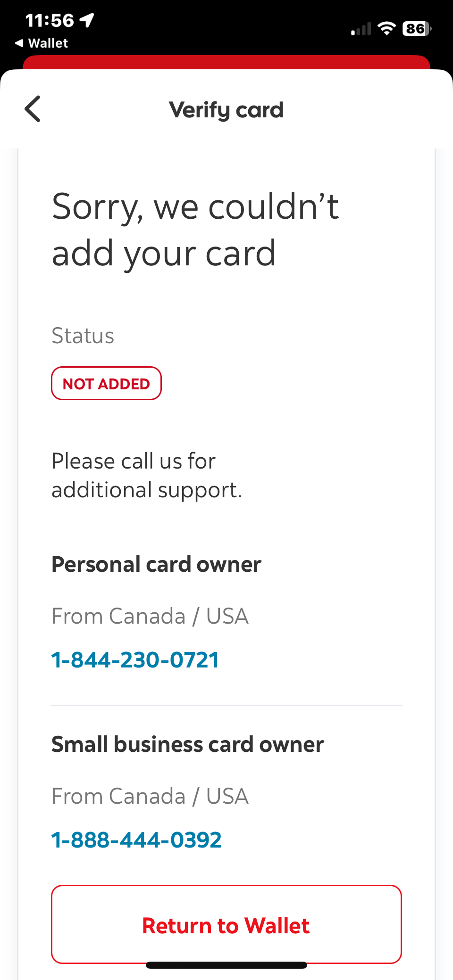This screenshot has height=980, width=453.
Task: Tap the From Canada / USA text under Personal
Action: (x=150, y=615)
